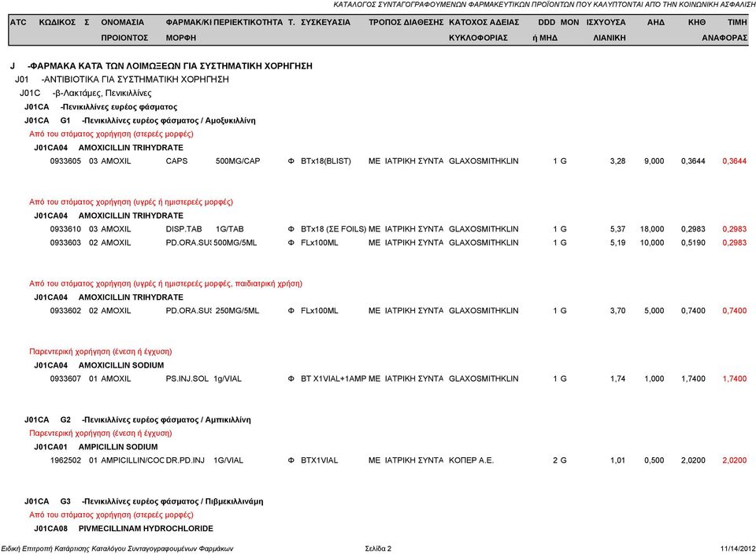This screenshot has height=554, width=756.
Task: Select the AMPICILLIN SODIUM heading
Action: [x=118, y=447]
